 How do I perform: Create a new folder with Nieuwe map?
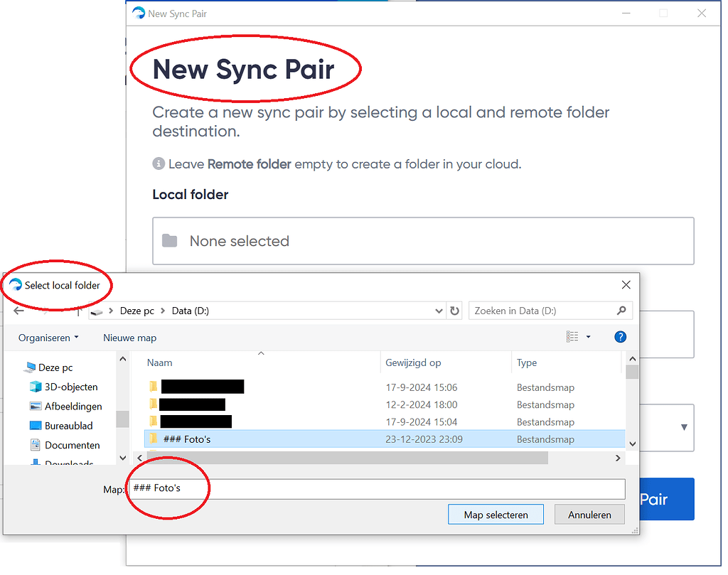pos(129,338)
